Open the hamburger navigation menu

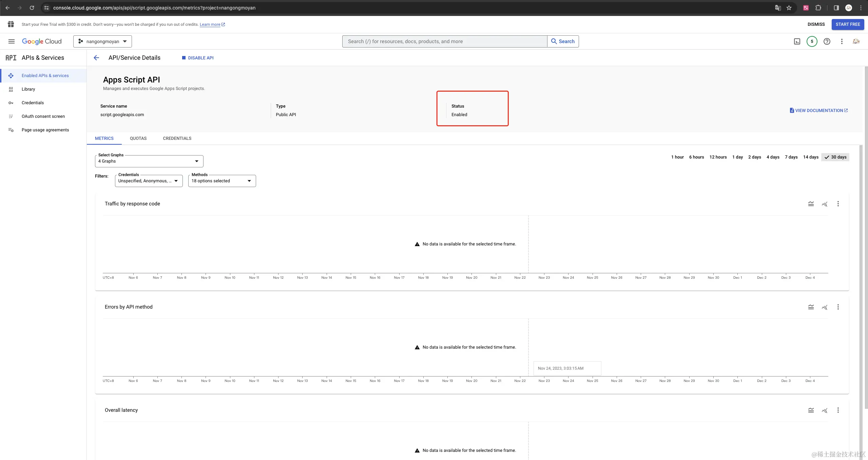click(12, 41)
